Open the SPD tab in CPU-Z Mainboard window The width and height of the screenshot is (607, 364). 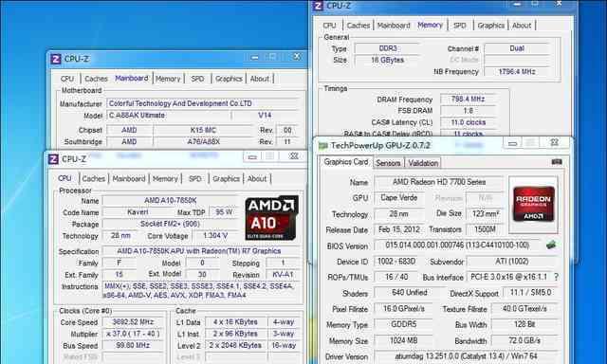pos(197,79)
